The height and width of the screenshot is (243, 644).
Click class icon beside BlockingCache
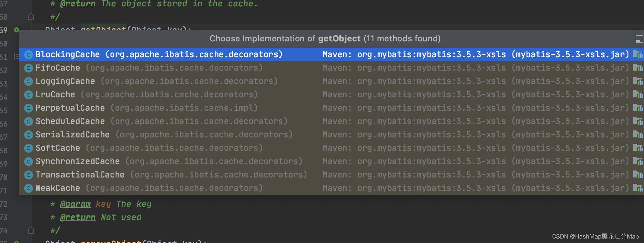click(29, 55)
